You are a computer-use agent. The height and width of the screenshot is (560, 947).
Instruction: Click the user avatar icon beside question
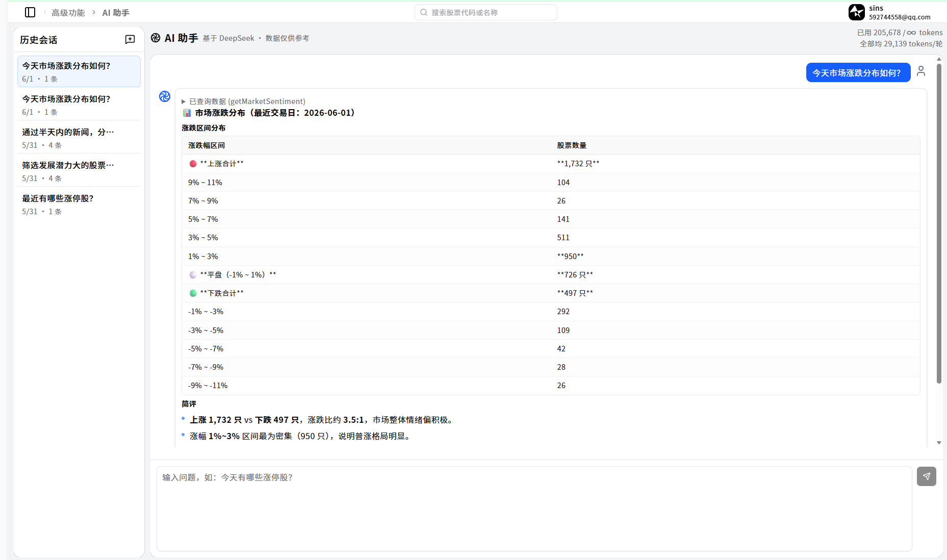(921, 71)
